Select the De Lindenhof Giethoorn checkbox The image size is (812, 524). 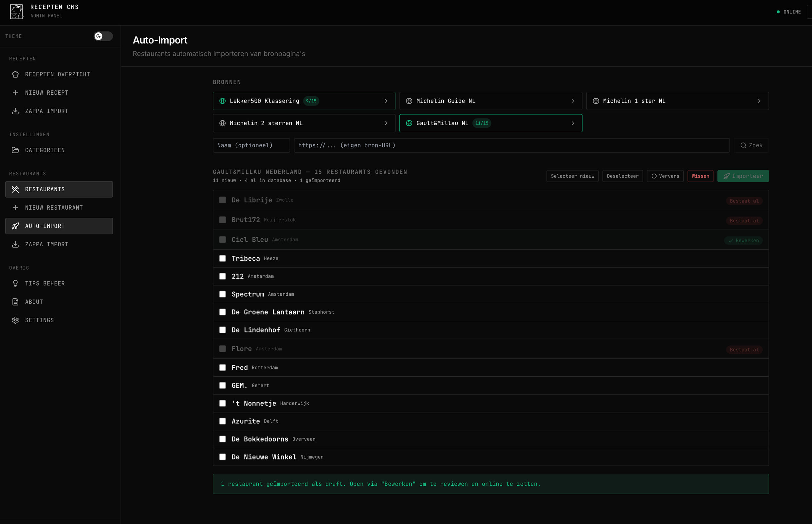(222, 330)
